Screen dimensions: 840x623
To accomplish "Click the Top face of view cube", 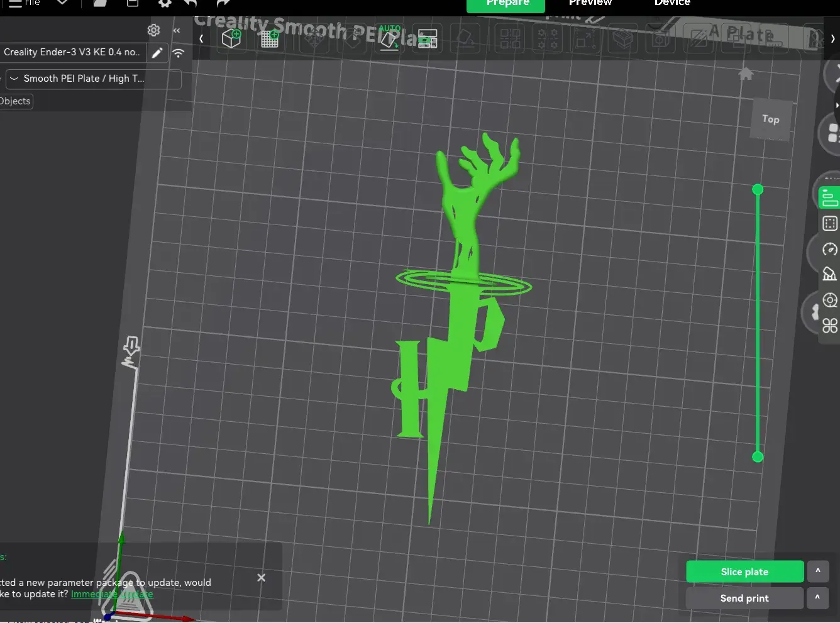I will pyautogui.click(x=771, y=119).
